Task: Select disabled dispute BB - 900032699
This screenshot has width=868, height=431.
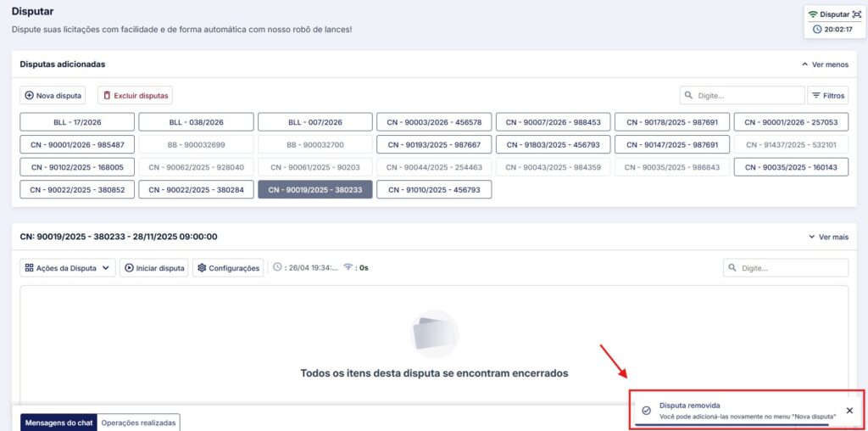Action: [x=196, y=145]
